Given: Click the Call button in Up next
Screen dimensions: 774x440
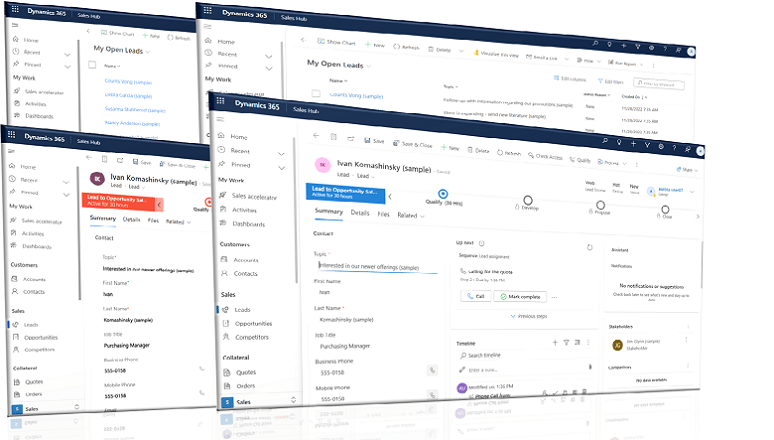Looking at the screenshot, I should [474, 296].
